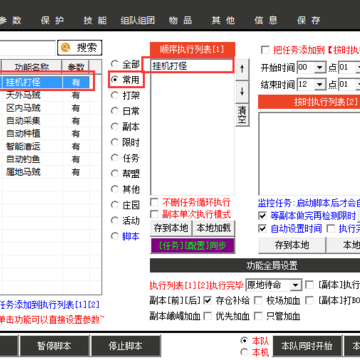Image resolution: width=360 pixels, height=360 pixels.
Task: Click the 顺序执行列表[1] header
Action: [x=192, y=50]
